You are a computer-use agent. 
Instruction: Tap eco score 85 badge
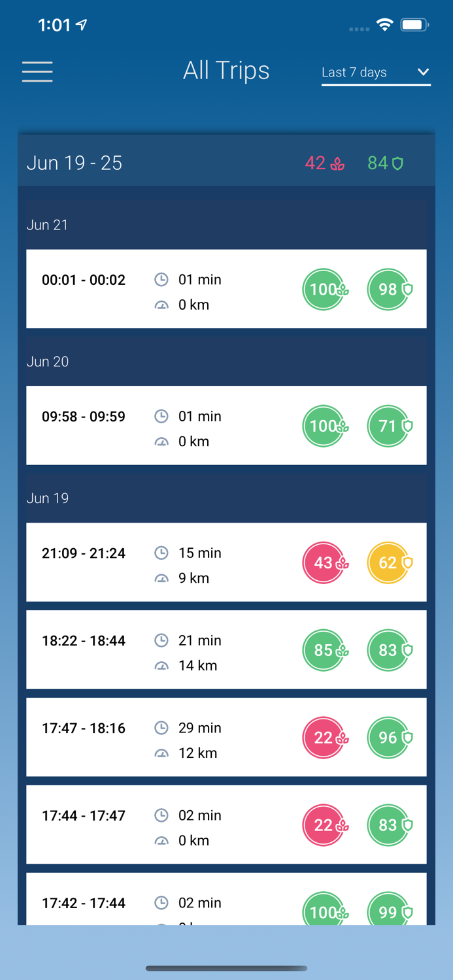pos(324,650)
